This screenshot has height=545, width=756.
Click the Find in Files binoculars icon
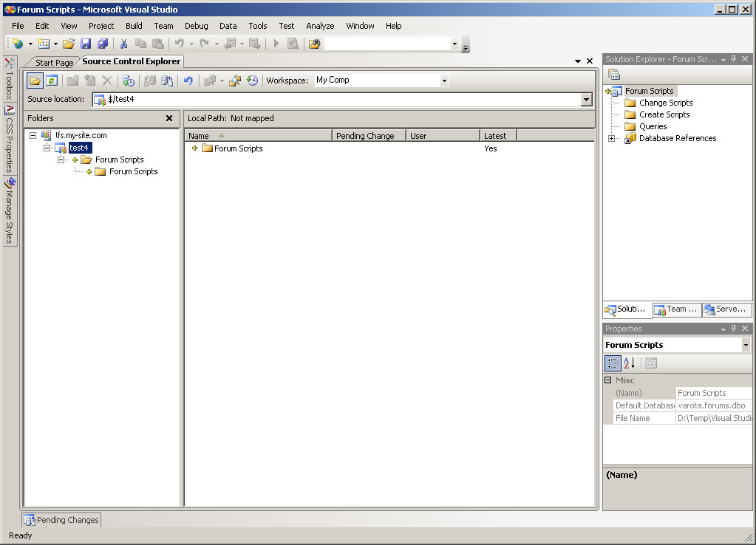314,44
